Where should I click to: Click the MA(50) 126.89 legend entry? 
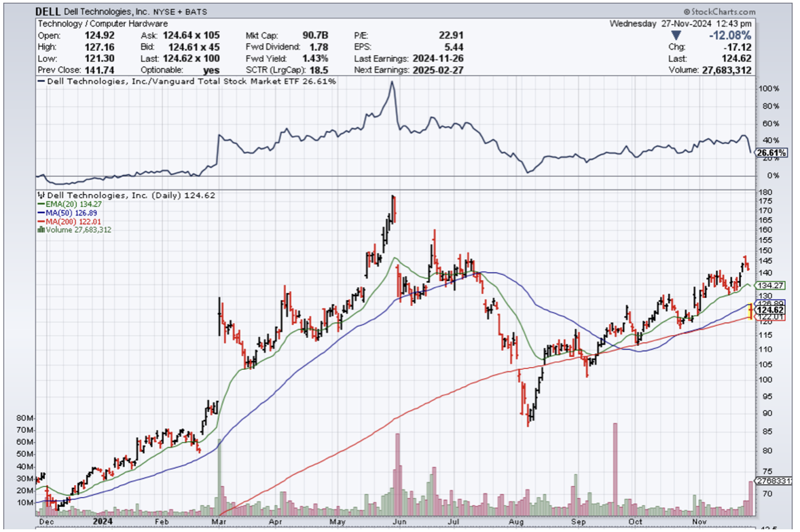pos(71,213)
